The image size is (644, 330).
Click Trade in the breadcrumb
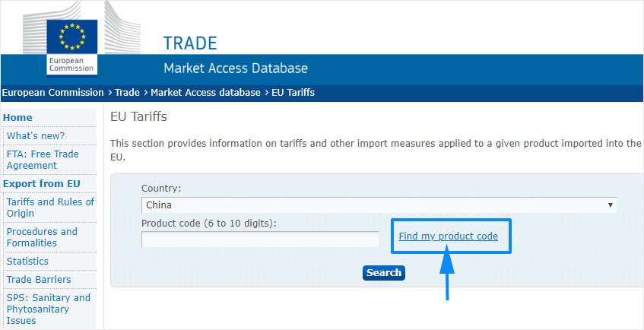tap(127, 93)
